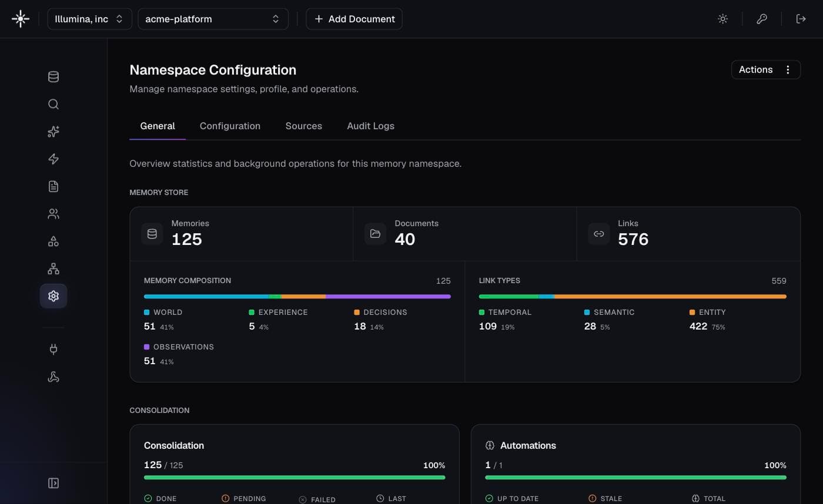Click the TEMPORAL link type label
This screenshot has width=823, height=504.
click(510, 313)
